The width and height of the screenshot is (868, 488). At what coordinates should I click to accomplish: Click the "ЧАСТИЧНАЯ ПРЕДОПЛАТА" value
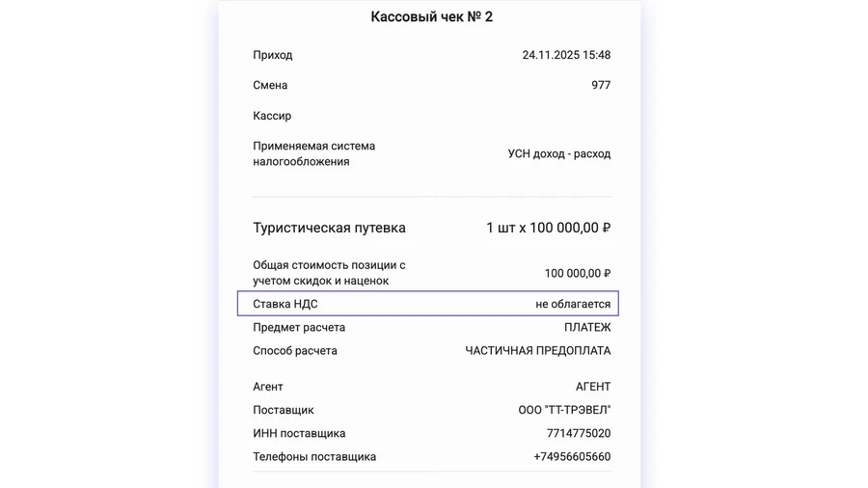[537, 351]
